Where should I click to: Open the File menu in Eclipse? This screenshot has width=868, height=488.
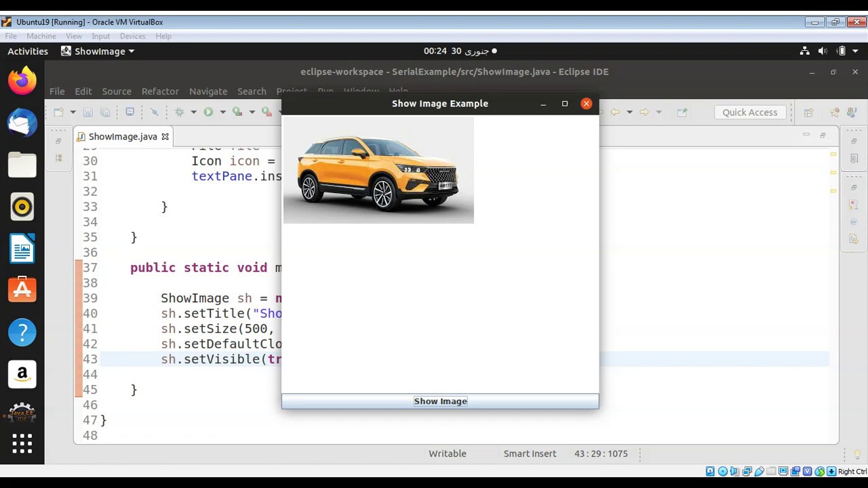pyautogui.click(x=57, y=91)
